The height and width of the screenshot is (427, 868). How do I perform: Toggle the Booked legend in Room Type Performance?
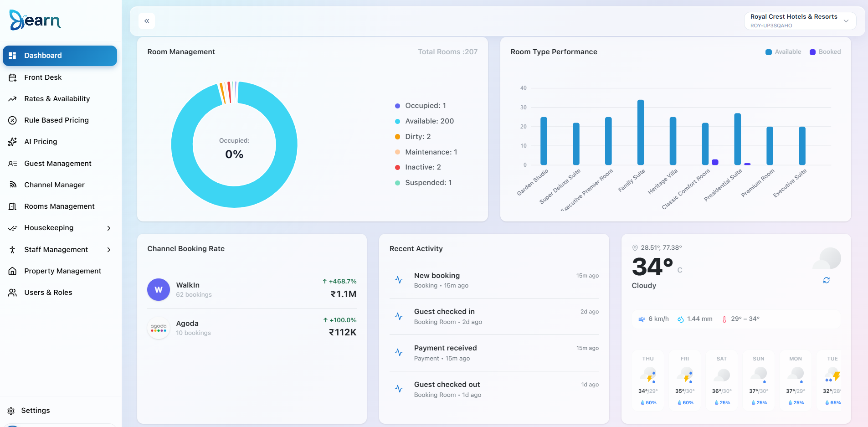[x=825, y=52]
